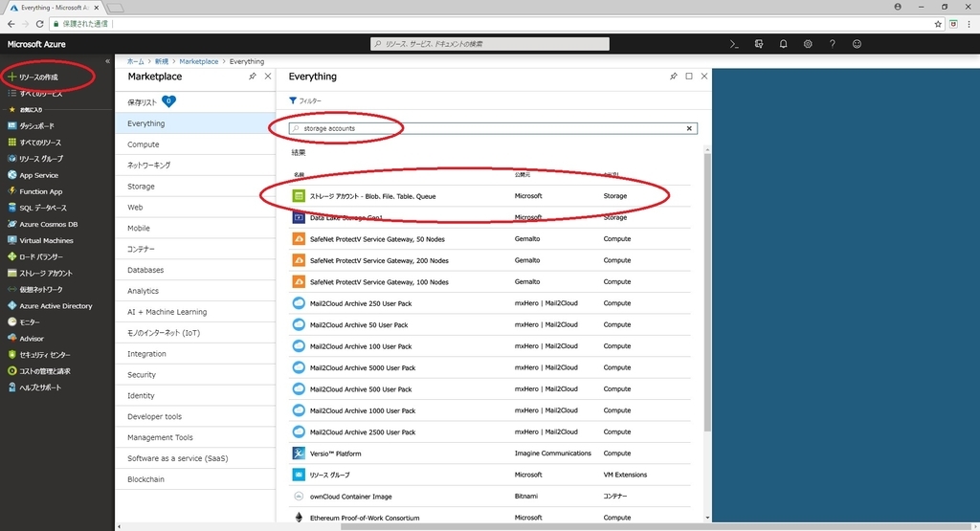Click the storage accounts search field
Screen dimensions: 980x531
pos(493,129)
